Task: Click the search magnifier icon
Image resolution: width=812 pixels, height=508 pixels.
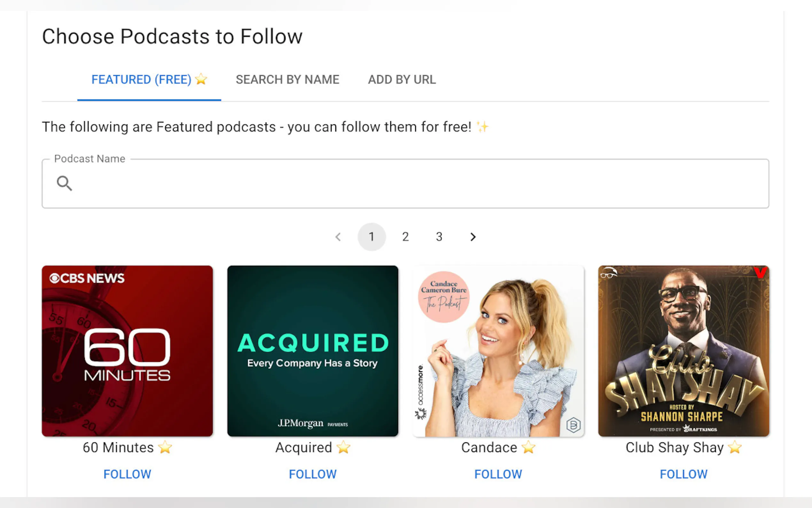Action: pyautogui.click(x=64, y=183)
